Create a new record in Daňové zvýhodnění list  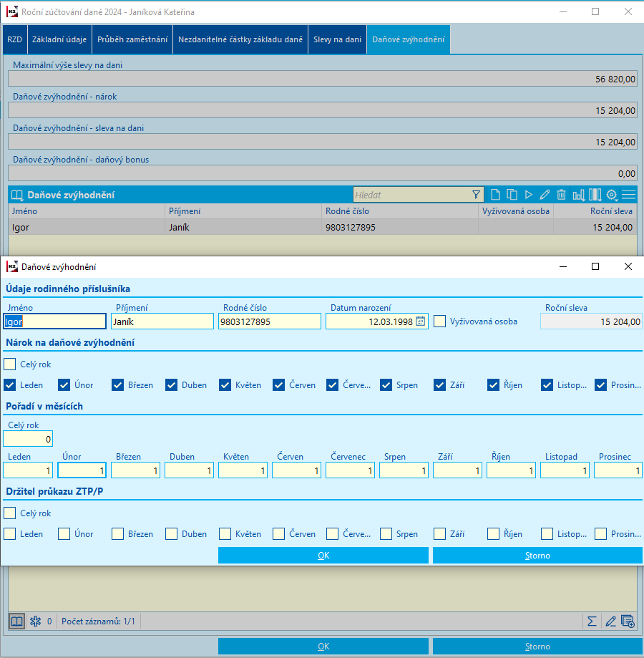coord(495,195)
